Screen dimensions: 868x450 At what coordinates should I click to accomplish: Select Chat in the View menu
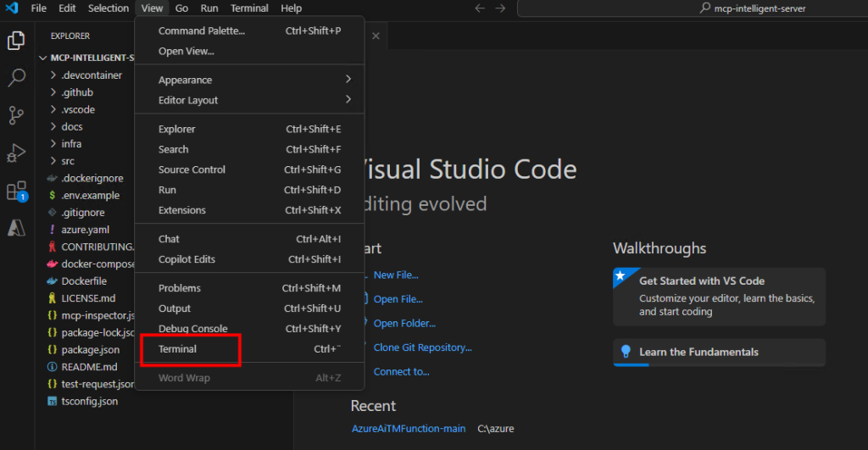[249, 239]
